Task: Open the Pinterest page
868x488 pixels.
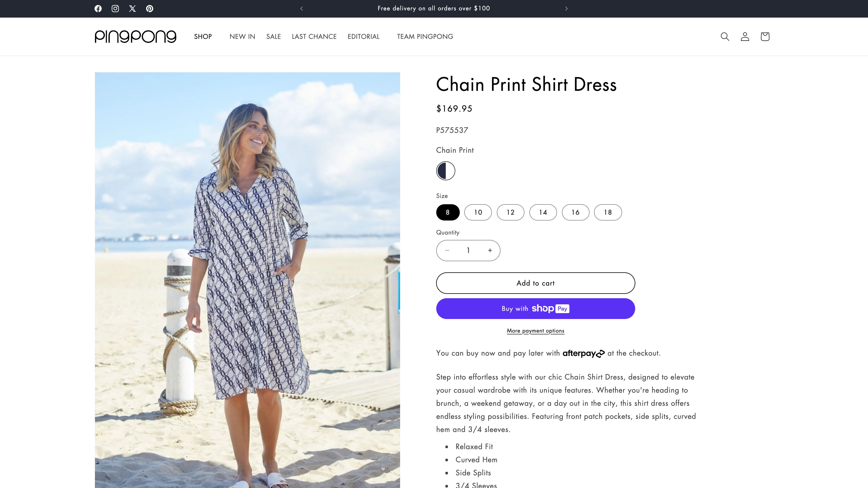Action: (149, 8)
